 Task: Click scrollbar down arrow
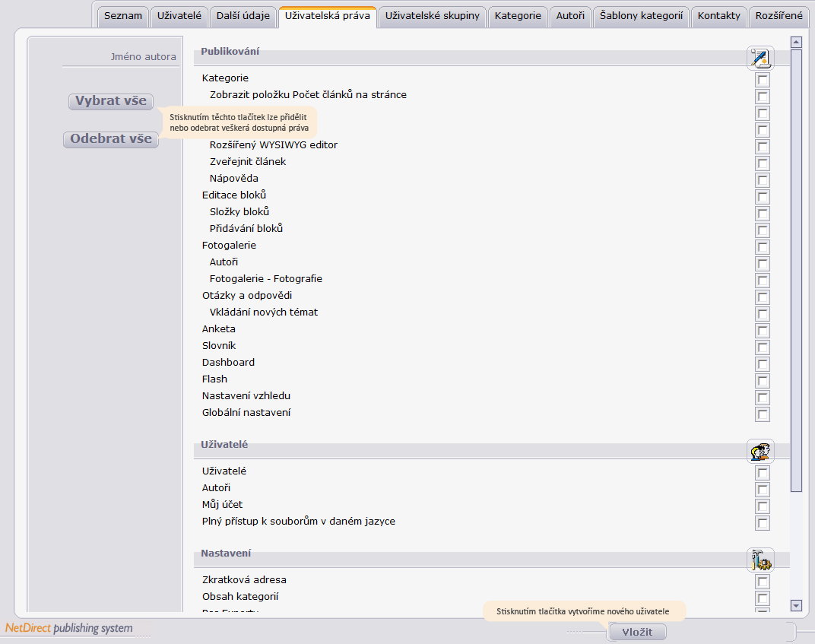tap(796, 605)
